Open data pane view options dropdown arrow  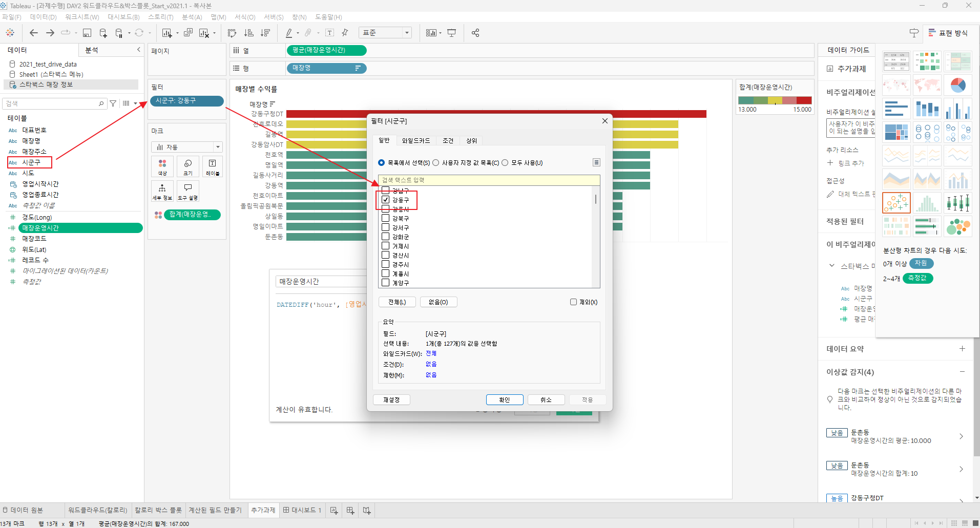pos(135,103)
